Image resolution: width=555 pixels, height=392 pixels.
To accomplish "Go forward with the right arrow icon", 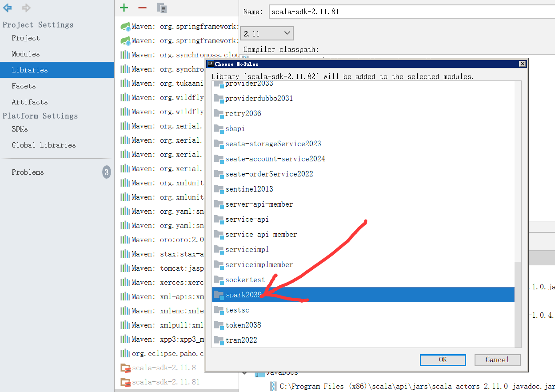I will 26,8.
